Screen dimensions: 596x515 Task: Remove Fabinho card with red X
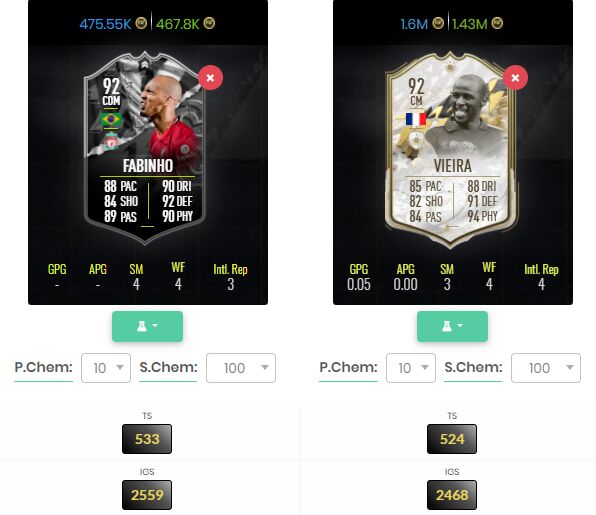210,78
